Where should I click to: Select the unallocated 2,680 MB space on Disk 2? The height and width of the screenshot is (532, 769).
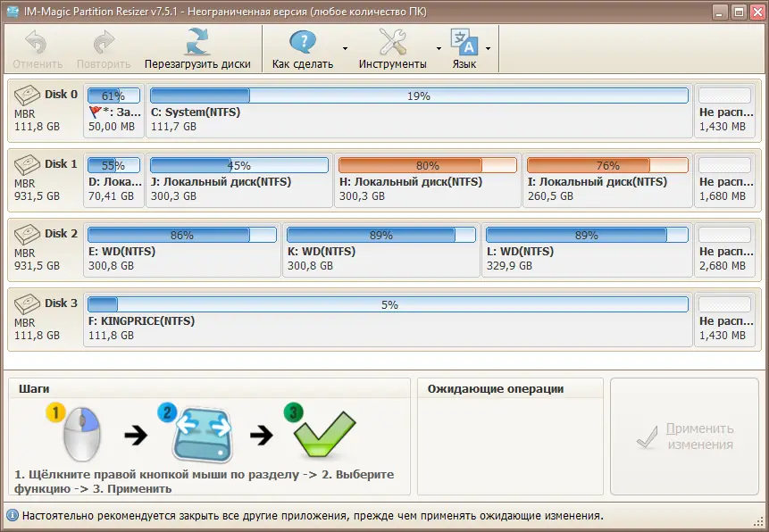724,250
